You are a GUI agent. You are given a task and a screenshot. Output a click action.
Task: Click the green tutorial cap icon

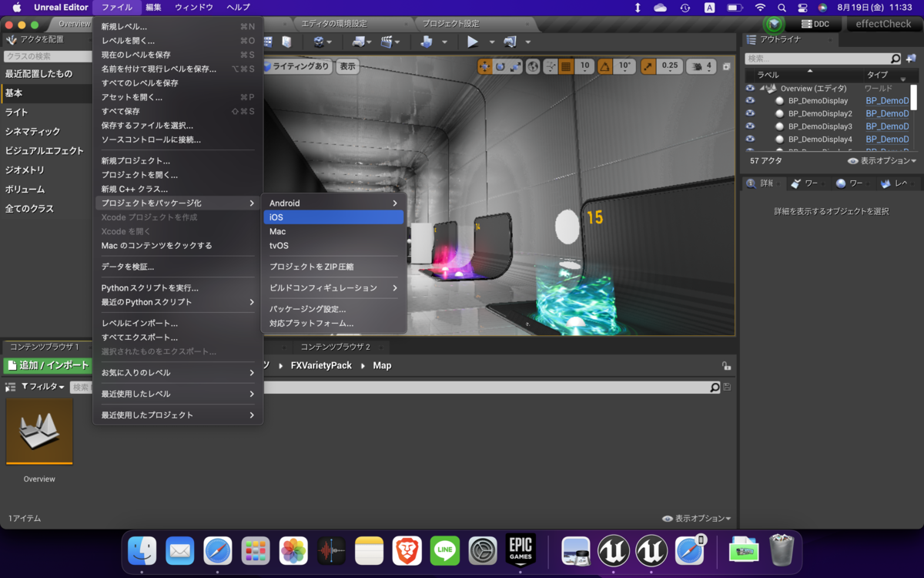pyautogui.click(x=775, y=24)
